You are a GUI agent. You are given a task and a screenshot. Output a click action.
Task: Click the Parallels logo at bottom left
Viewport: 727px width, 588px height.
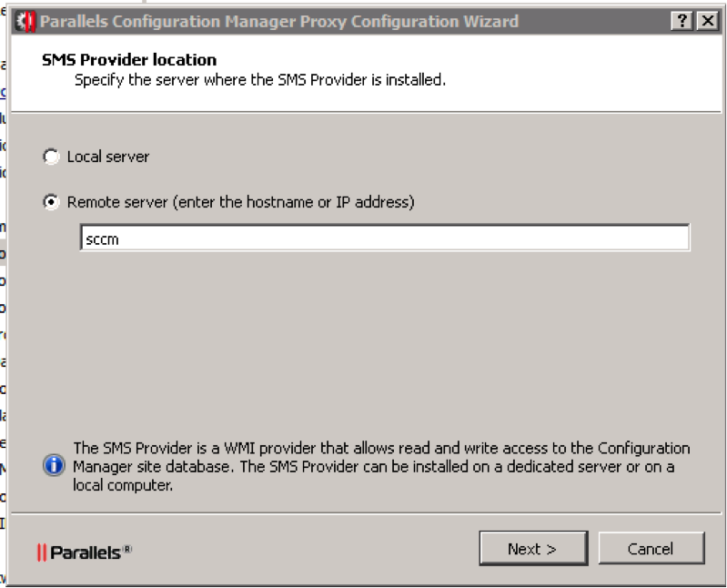point(84,552)
